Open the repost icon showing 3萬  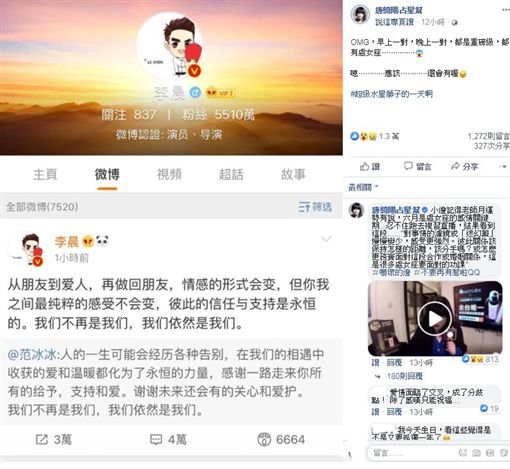coord(42,440)
